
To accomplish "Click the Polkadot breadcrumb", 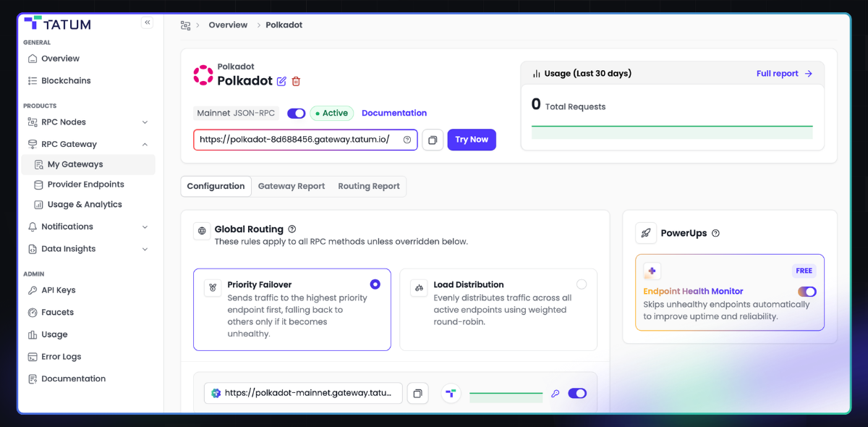I will tap(284, 25).
